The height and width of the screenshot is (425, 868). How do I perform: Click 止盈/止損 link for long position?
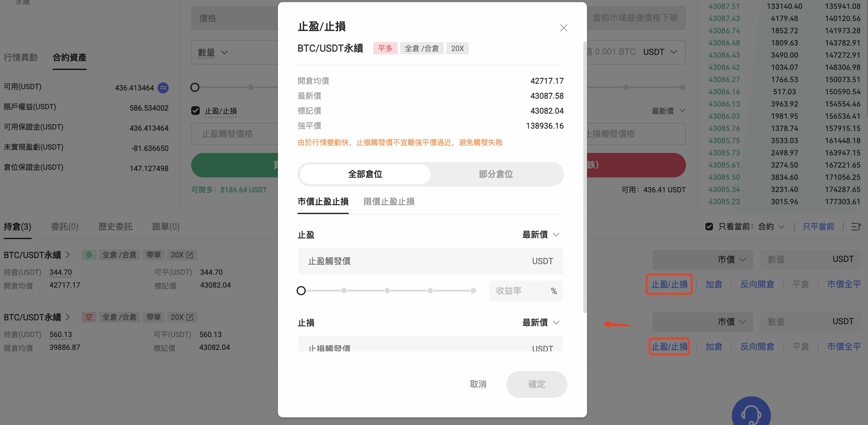[x=669, y=285]
